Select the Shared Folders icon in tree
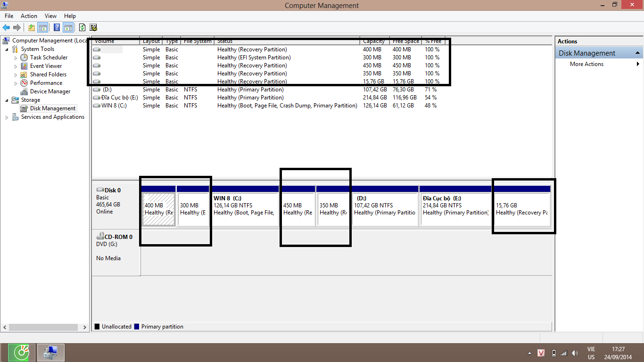This screenshot has height=362, width=644. point(24,74)
